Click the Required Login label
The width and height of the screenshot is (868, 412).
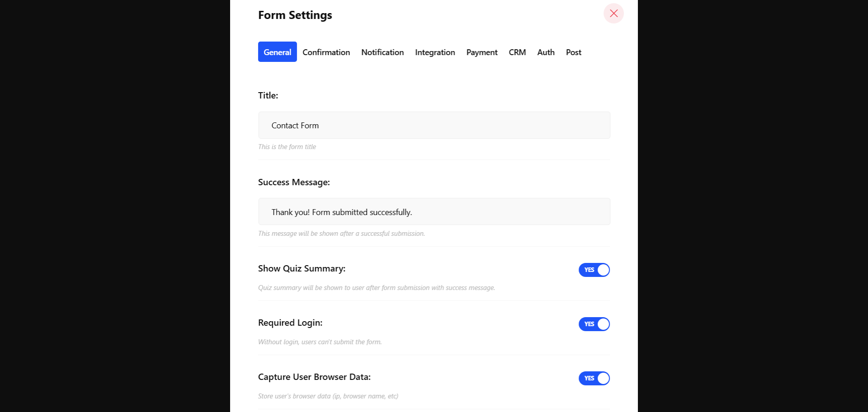pyautogui.click(x=290, y=323)
